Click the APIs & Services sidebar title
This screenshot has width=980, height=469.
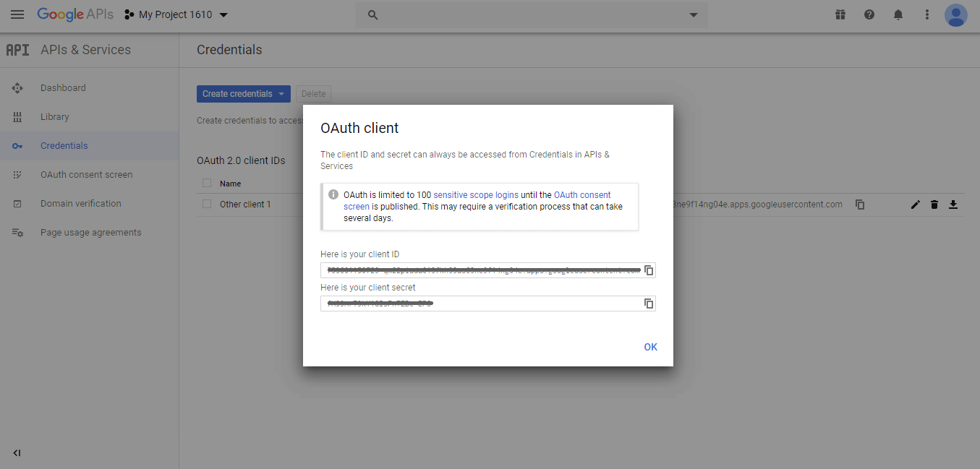85,50
